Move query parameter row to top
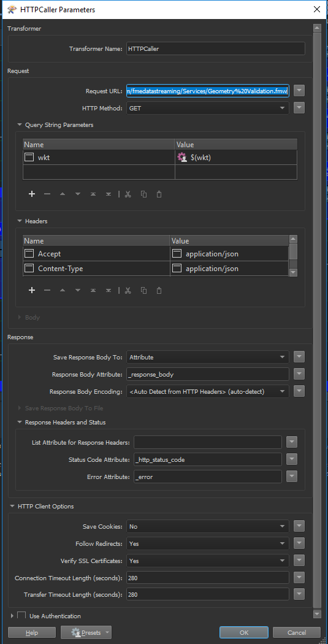Viewport: 328px width, 644px height. click(93, 194)
